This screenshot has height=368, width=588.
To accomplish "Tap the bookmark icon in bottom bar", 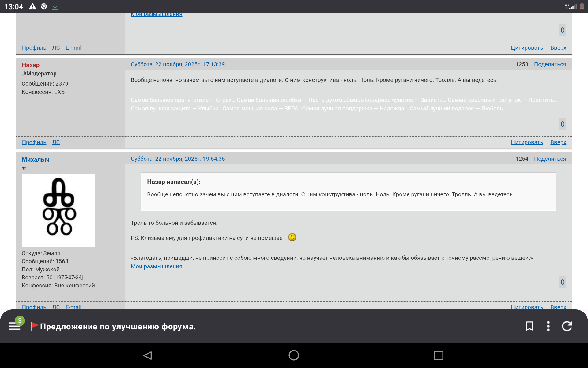I will [530, 326].
